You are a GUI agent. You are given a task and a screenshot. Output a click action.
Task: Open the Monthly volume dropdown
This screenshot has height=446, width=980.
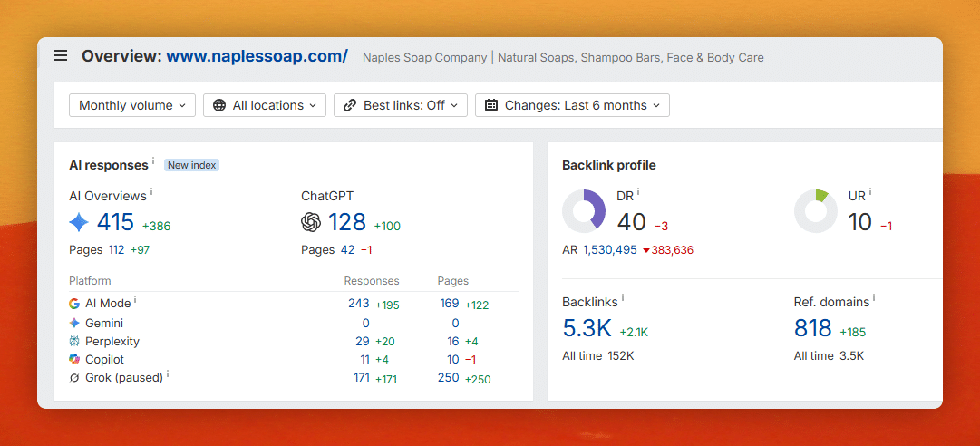click(132, 105)
